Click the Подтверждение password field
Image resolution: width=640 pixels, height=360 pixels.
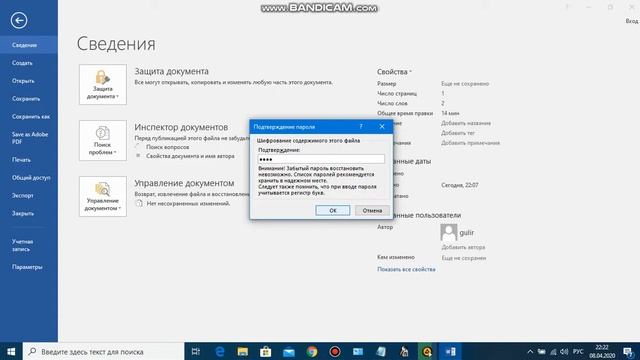[321, 159]
